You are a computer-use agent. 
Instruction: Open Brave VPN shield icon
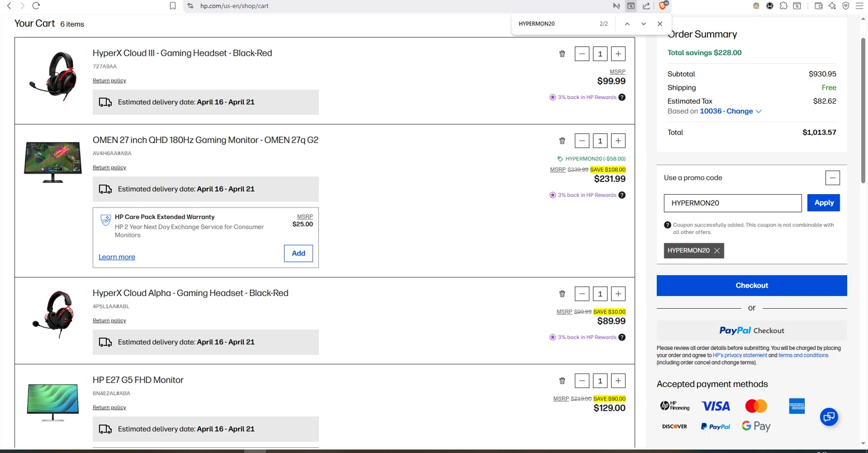coord(845,6)
